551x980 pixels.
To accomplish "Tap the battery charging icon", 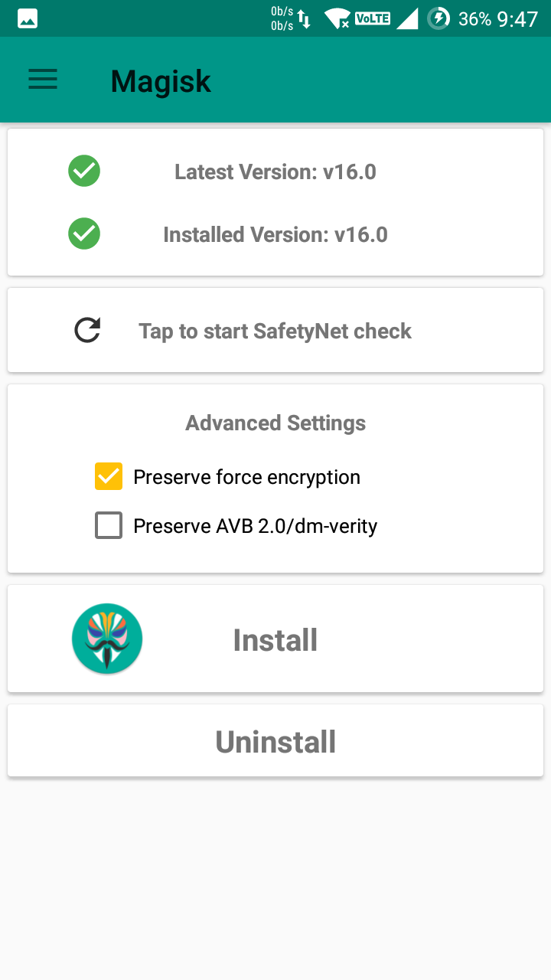I will pos(439,18).
